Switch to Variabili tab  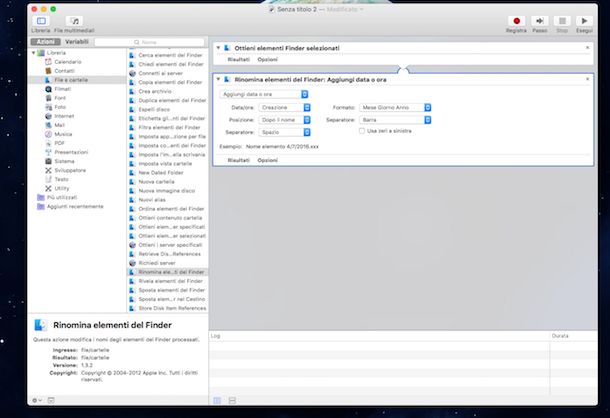pos(77,42)
